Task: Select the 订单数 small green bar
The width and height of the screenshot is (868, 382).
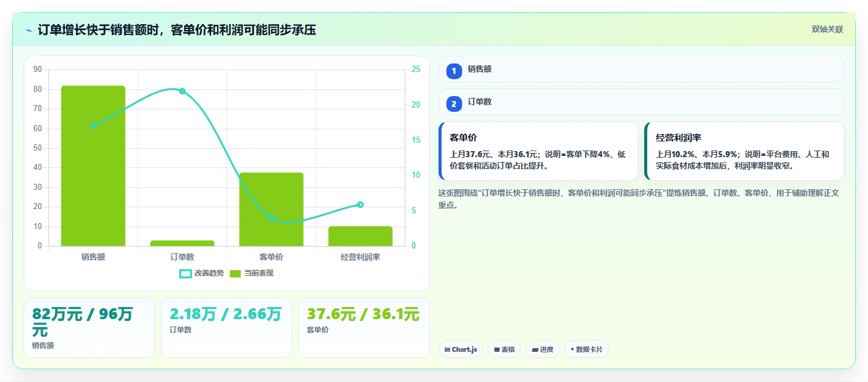Action: 182,243
